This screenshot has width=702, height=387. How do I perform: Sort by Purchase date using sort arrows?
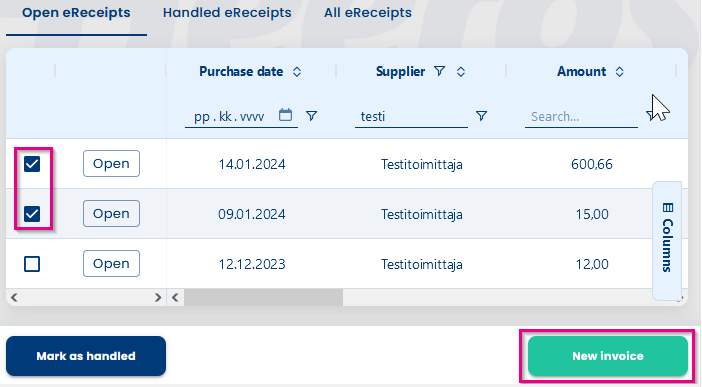click(x=297, y=72)
